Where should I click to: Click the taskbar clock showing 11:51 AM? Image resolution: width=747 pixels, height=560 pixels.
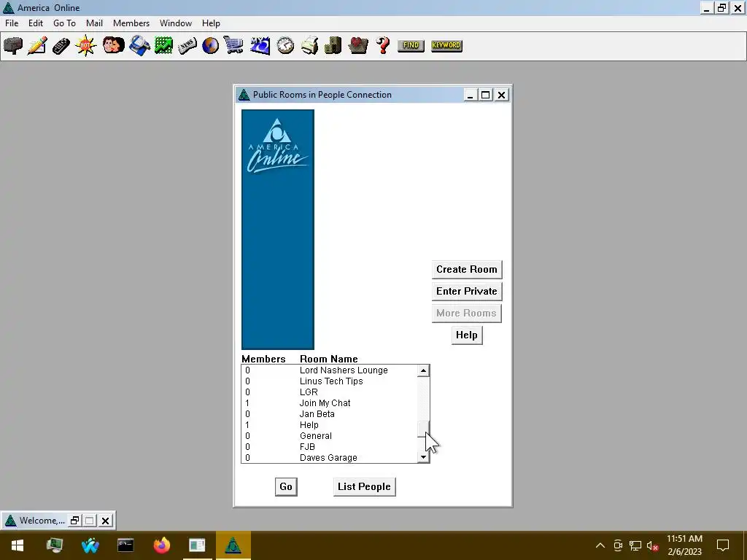click(684, 545)
